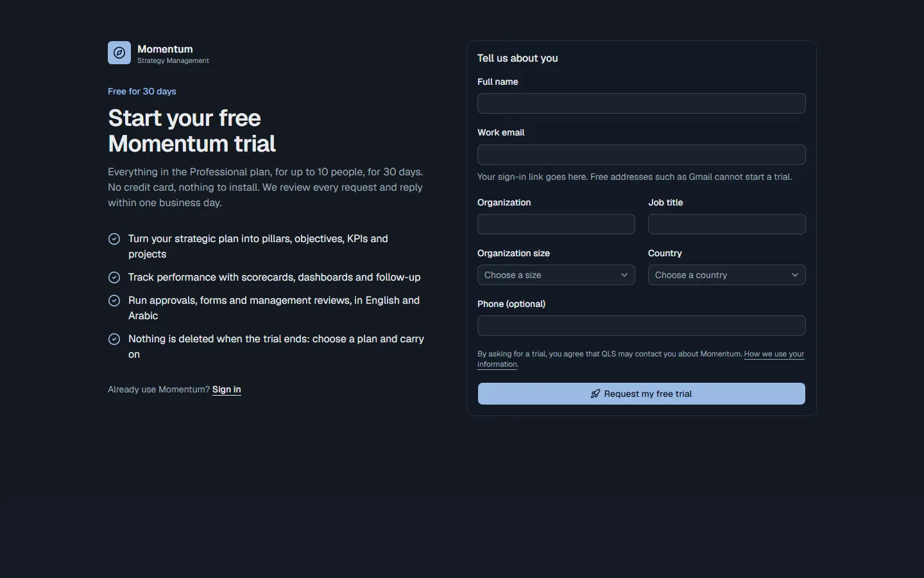Click the Momentum compass logo icon
Viewport: 924px width, 578px height.
tap(119, 53)
